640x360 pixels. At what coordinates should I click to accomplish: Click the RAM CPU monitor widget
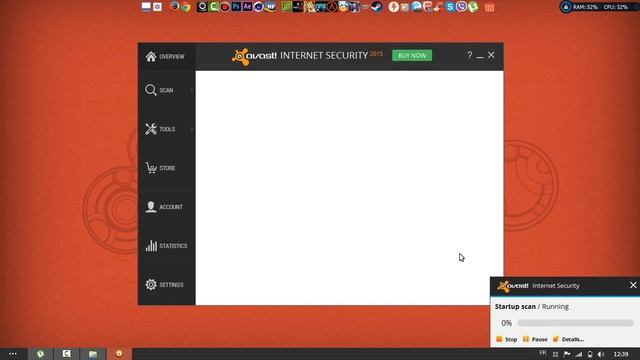599,7
